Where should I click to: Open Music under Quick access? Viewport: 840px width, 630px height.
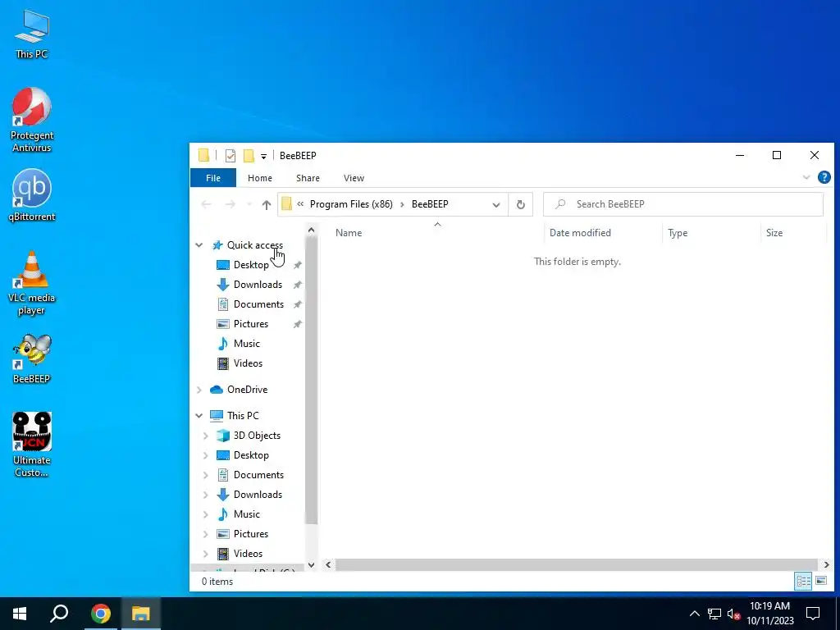point(246,344)
